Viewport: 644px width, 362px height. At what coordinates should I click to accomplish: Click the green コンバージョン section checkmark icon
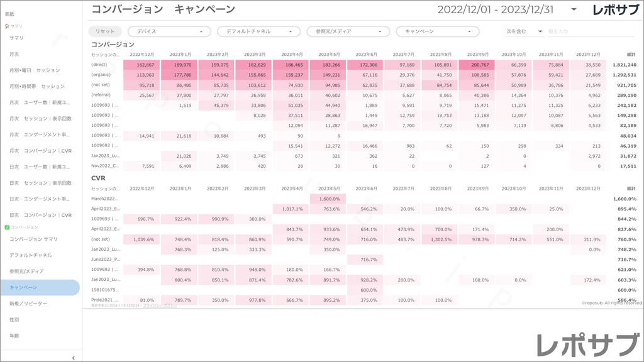[x=7, y=227]
